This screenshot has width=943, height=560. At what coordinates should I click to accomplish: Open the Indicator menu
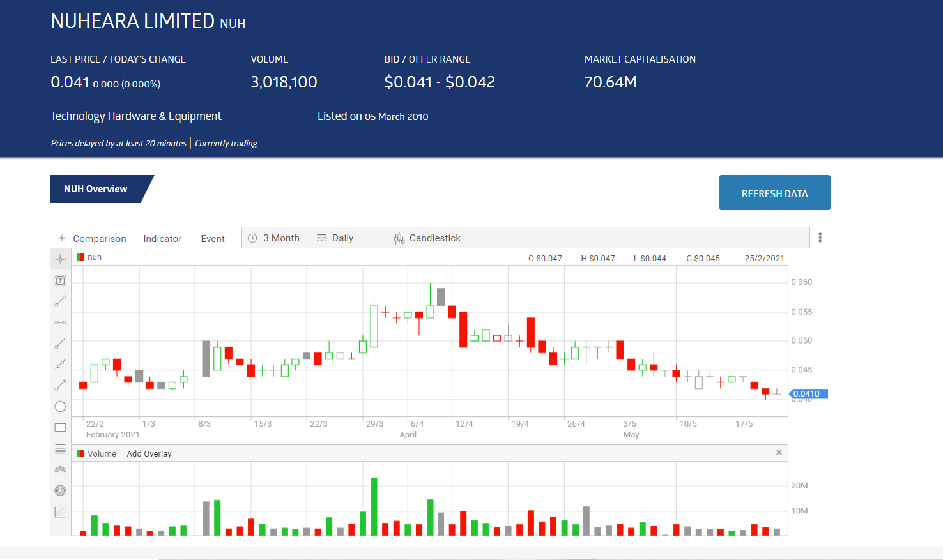click(162, 239)
